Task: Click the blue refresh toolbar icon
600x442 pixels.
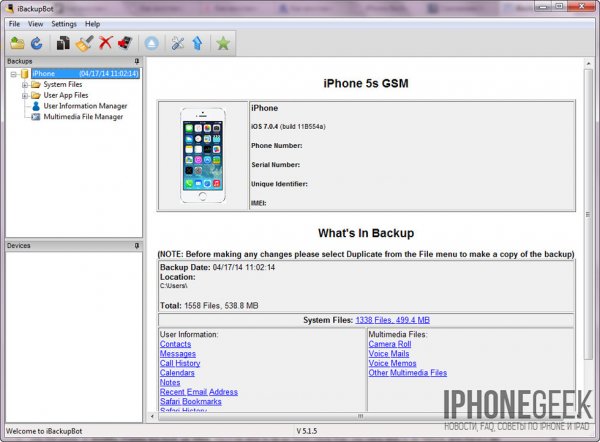Action: coord(37,43)
